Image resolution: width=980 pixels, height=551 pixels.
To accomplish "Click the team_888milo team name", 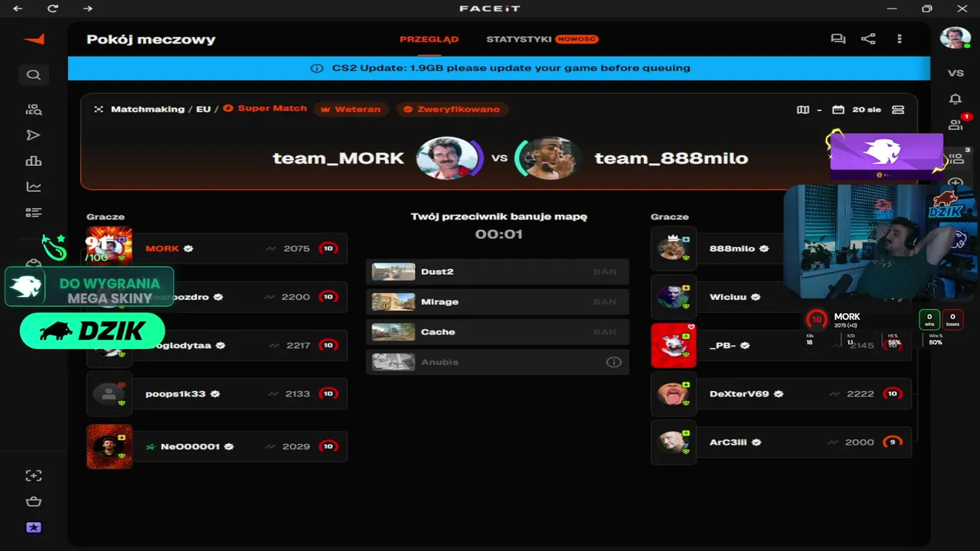I will (671, 158).
